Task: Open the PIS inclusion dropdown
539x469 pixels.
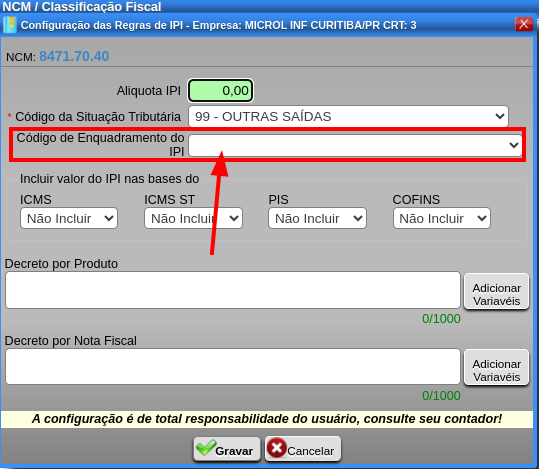Action: tap(317, 218)
